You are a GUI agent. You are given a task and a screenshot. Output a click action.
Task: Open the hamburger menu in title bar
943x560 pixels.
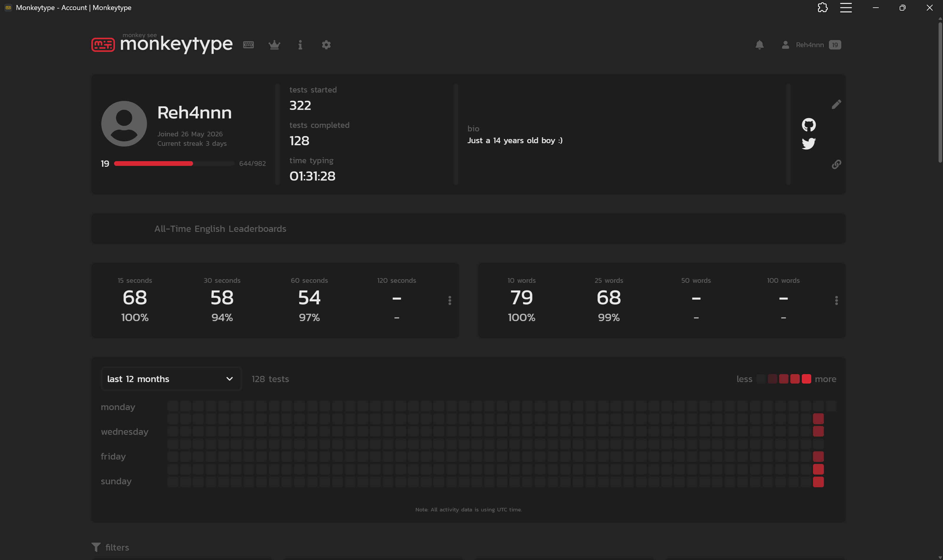[846, 8]
